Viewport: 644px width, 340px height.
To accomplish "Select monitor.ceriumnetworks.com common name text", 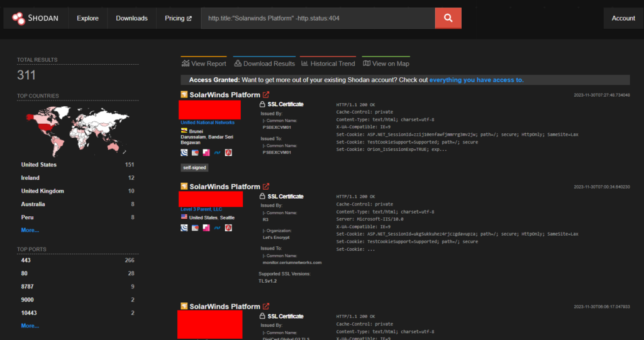I will [x=292, y=263].
